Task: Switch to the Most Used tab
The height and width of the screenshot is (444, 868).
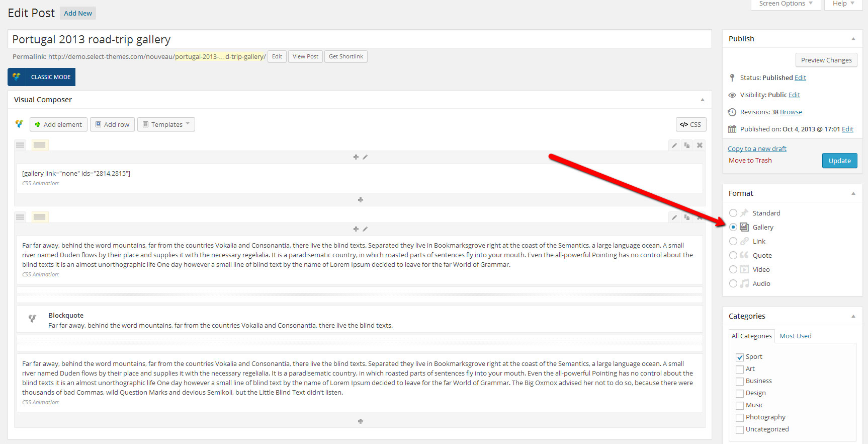Action: click(x=795, y=336)
